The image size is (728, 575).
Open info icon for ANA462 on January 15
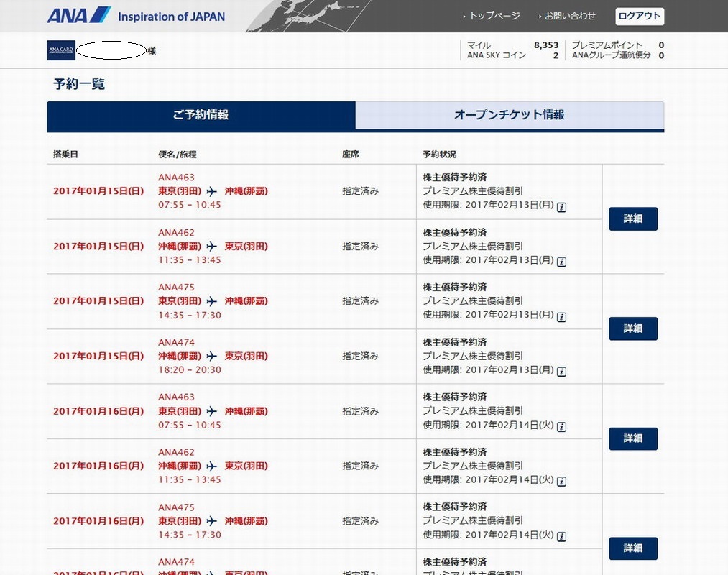(561, 262)
